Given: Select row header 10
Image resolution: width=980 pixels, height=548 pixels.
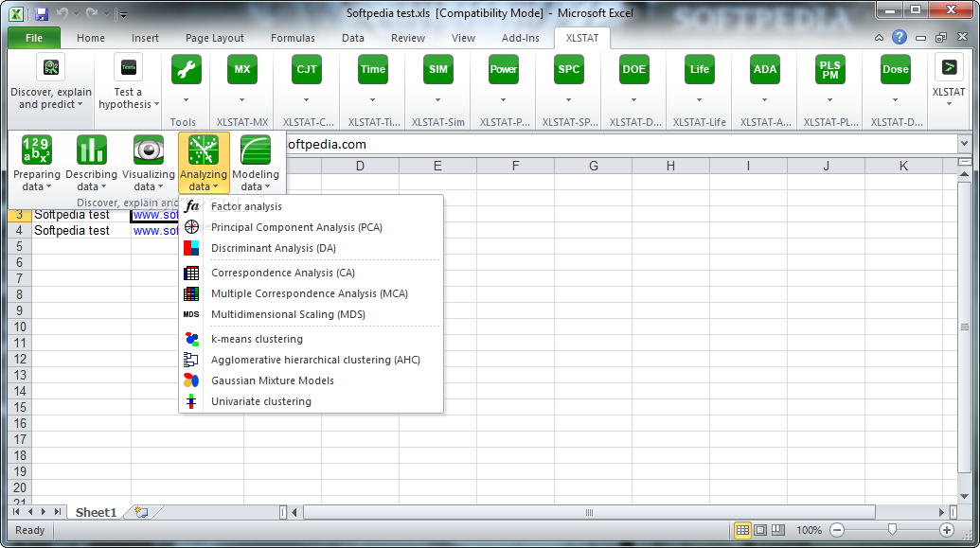Looking at the screenshot, I should tap(20, 327).
